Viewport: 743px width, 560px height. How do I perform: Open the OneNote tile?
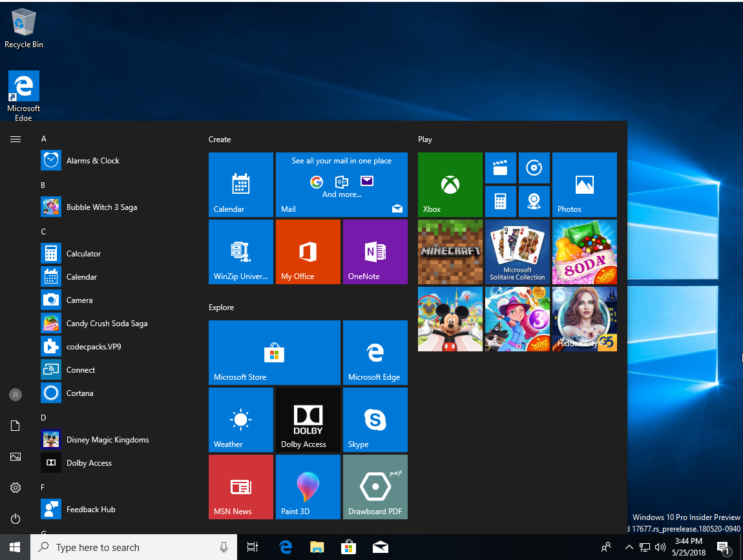(375, 252)
